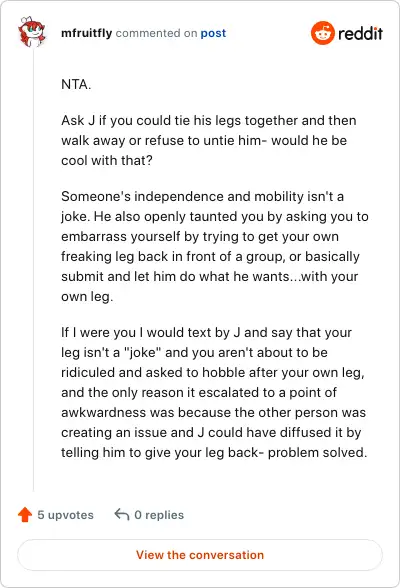Click the "0 replies" count label

[159, 515]
